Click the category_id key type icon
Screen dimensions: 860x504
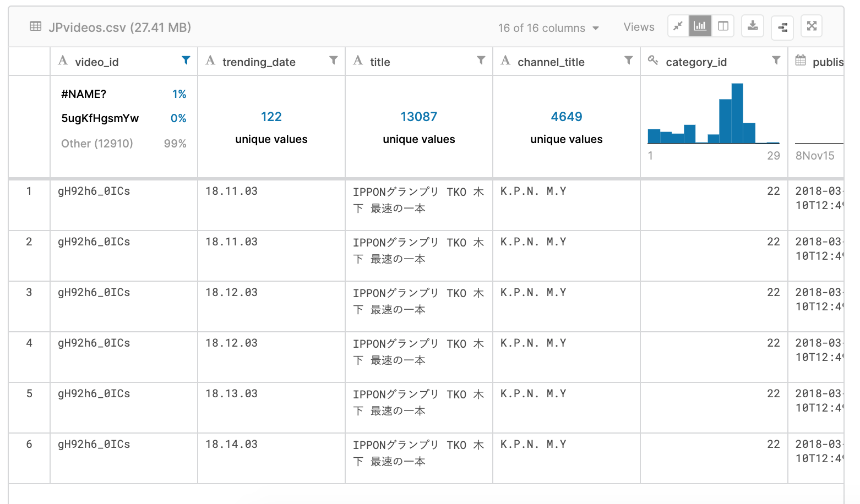click(654, 61)
